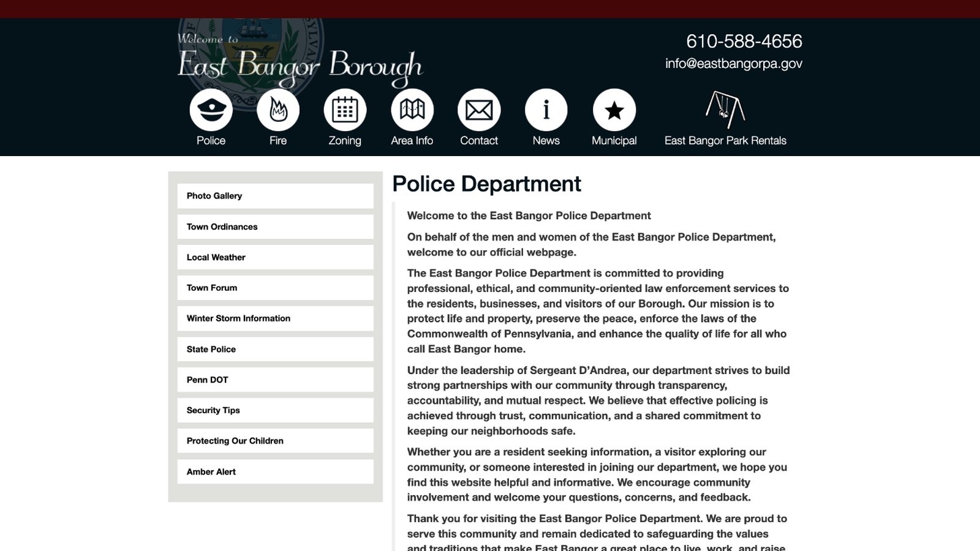Select the Area Info map icon
Image resolution: width=980 pixels, height=551 pixels.
412,110
